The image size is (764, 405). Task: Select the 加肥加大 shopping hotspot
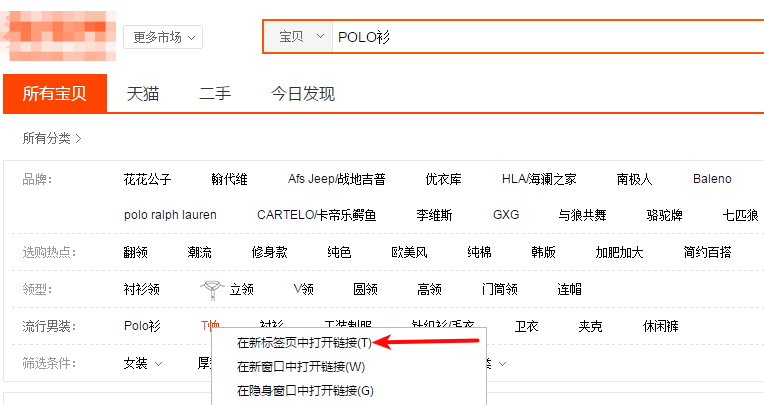[x=619, y=252]
